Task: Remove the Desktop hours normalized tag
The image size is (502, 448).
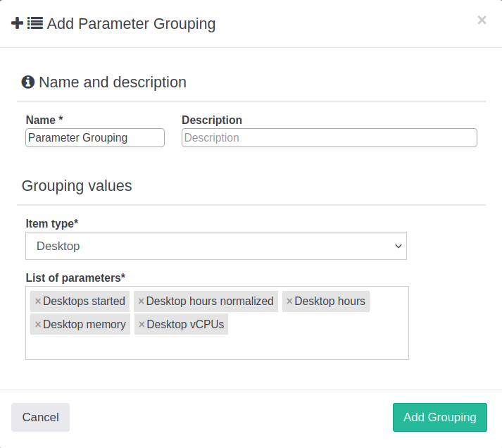Action: point(141,301)
